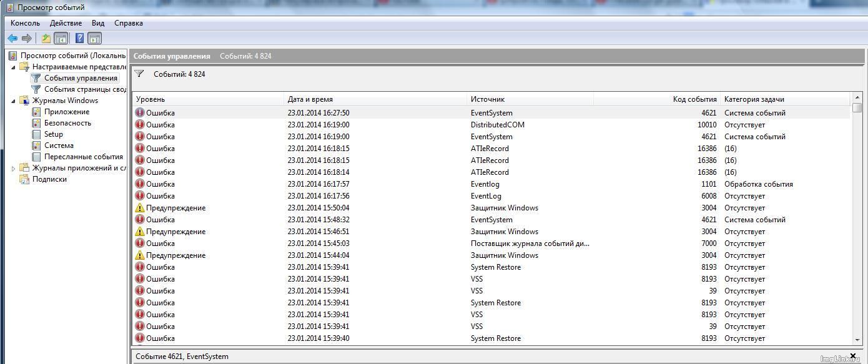Open the Вид menu
Screen dimensions: 868x364
[x=98, y=23]
